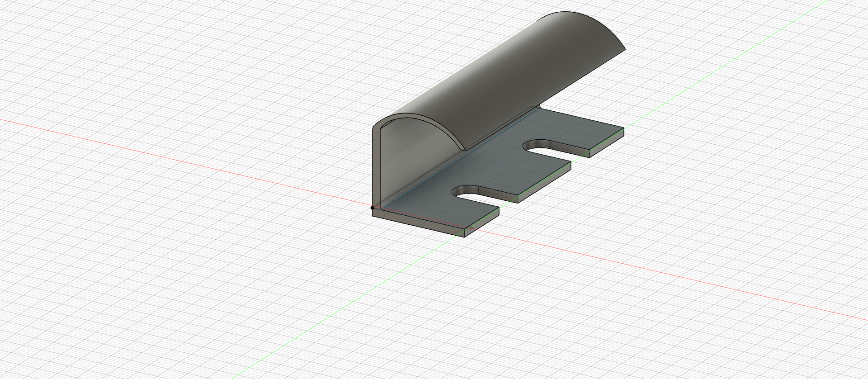Select the flat base plate's top face
This screenshot has width=868, height=379.
[488, 163]
